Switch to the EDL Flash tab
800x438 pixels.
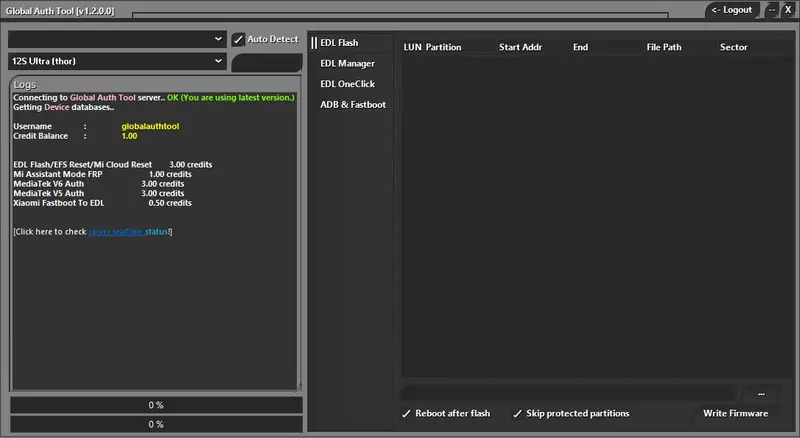(339, 43)
